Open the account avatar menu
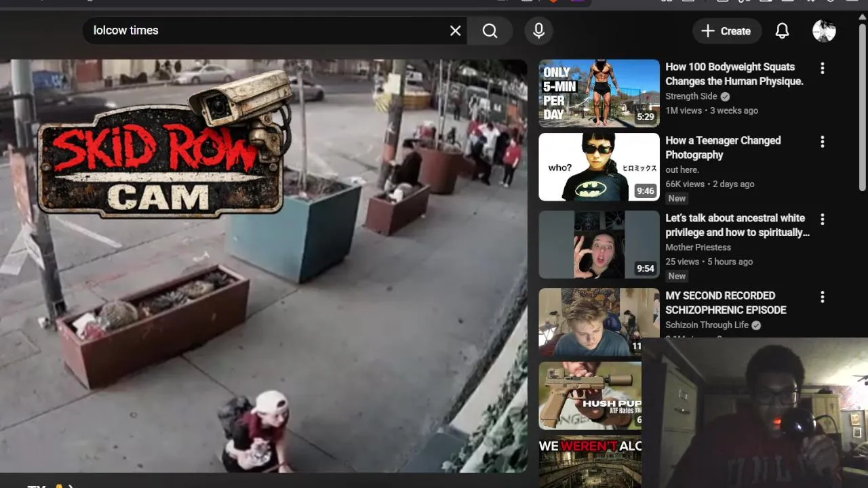This screenshot has height=488, width=868. coord(824,30)
